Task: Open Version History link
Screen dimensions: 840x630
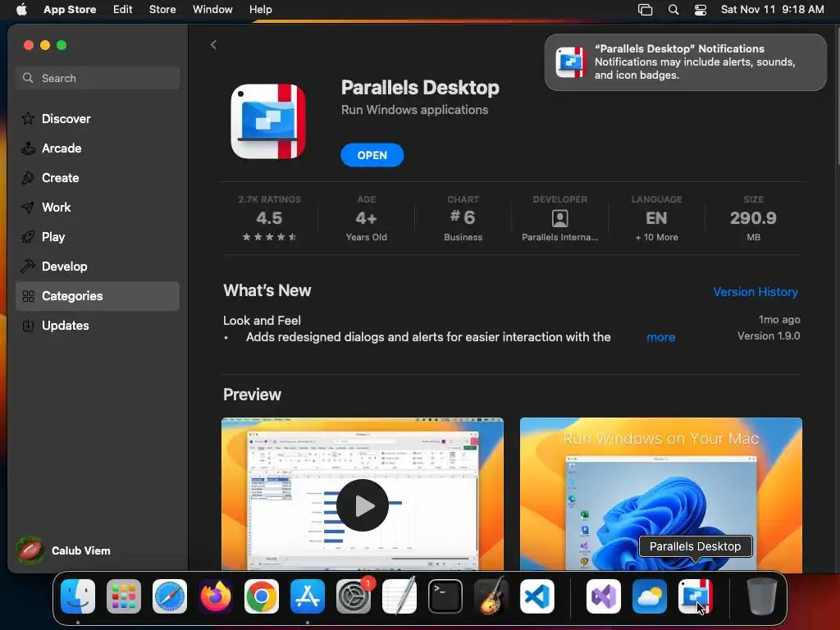Action: (x=756, y=292)
